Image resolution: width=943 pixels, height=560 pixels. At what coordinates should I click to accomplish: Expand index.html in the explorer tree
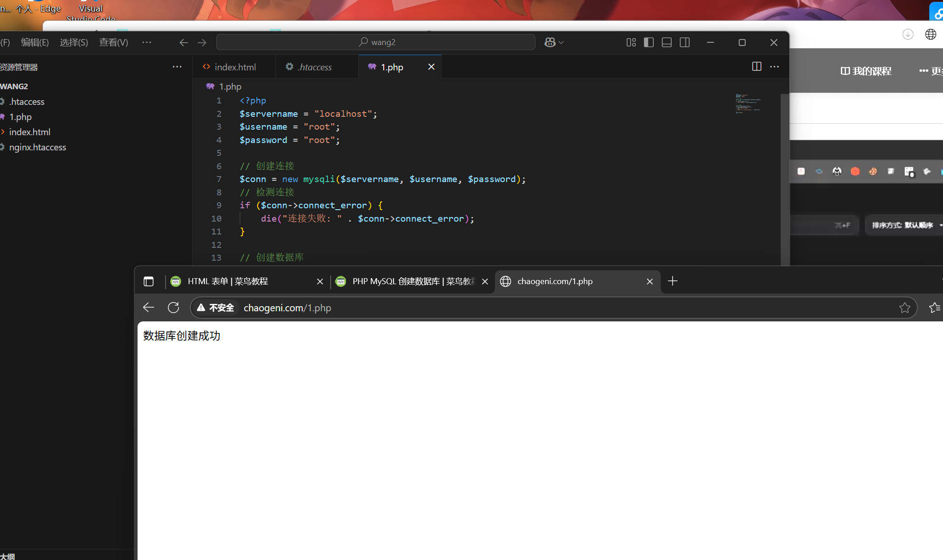coord(4,132)
